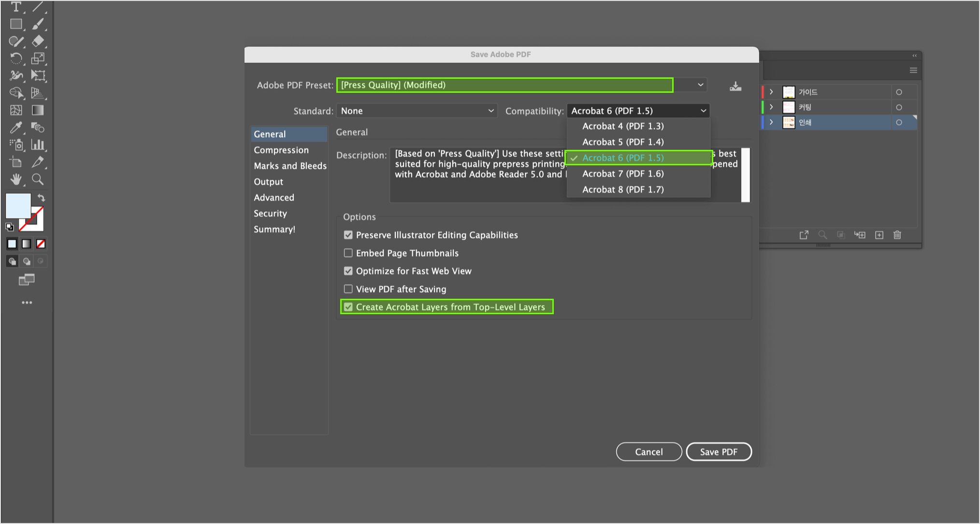Choose Acrobat 7 (PDF 1.6)

point(638,174)
